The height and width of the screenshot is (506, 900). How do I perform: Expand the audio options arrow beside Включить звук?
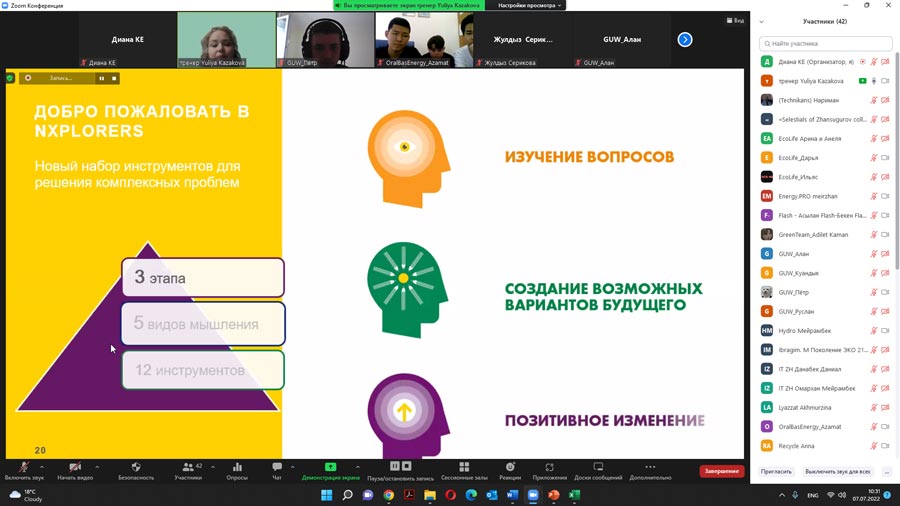coord(43,466)
